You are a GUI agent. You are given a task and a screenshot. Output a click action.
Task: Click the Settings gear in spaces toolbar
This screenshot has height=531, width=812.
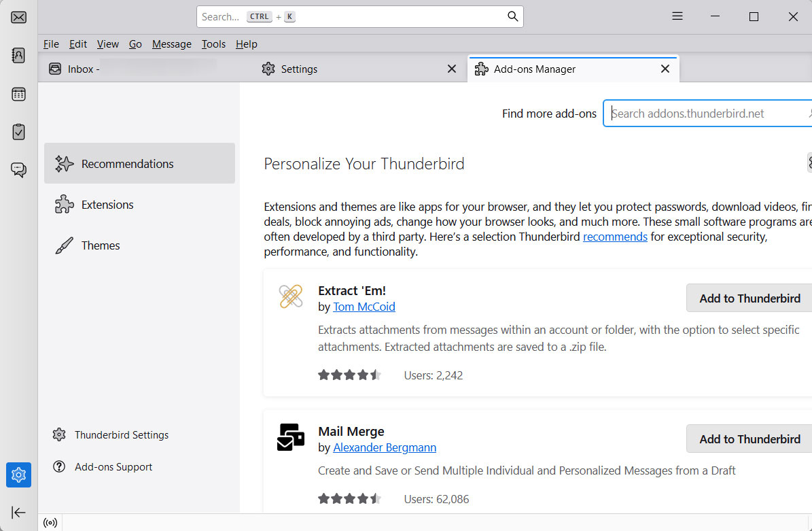(19, 475)
